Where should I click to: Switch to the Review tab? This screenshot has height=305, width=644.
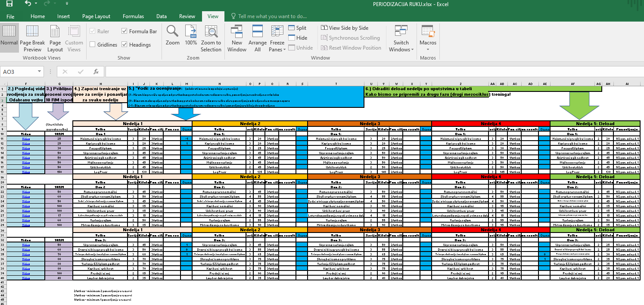coord(187,16)
